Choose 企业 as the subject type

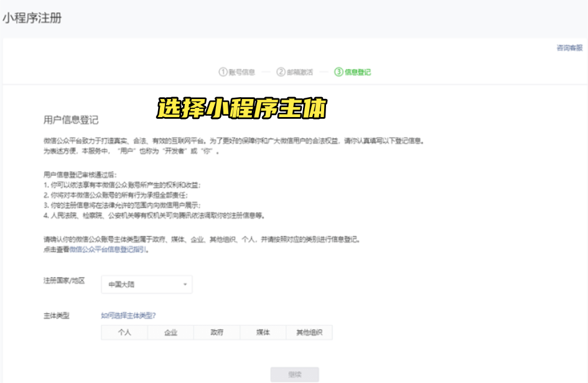pyautogui.click(x=170, y=333)
